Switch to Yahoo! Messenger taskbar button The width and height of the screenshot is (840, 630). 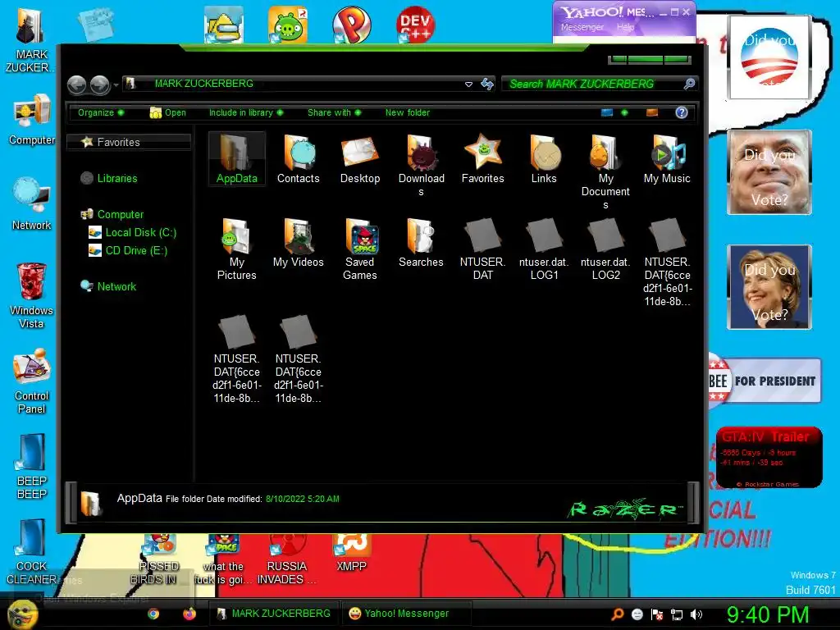click(405, 614)
